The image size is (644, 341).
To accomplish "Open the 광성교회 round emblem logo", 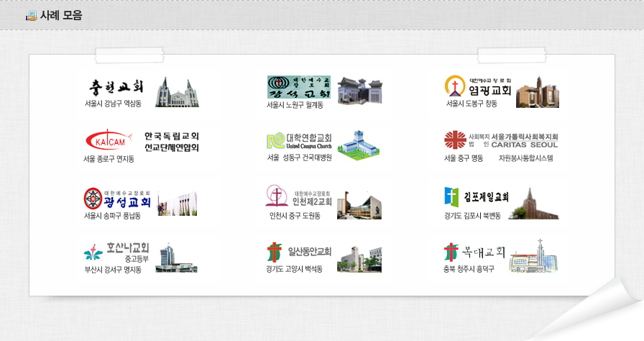I will 93,199.
